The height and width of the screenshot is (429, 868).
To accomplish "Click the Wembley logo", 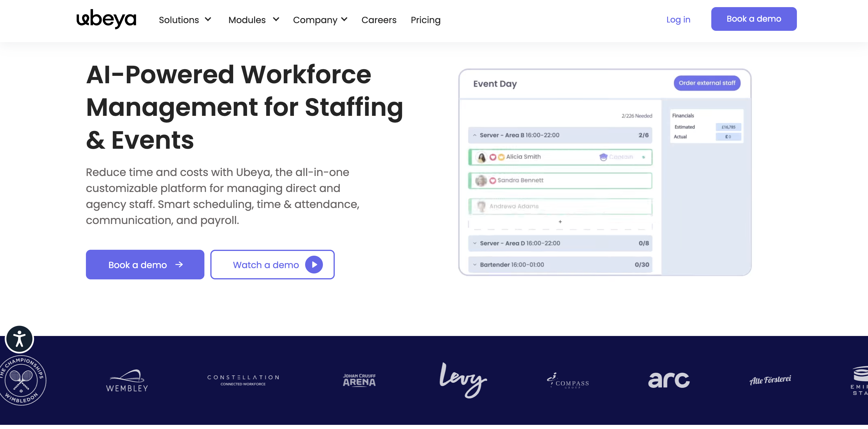I will pyautogui.click(x=127, y=380).
